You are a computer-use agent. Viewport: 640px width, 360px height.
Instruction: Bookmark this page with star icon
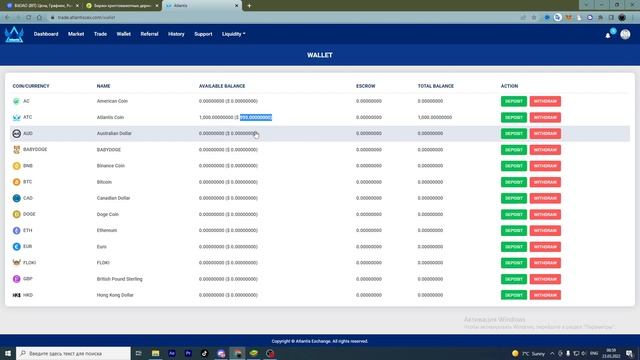pos(533,18)
